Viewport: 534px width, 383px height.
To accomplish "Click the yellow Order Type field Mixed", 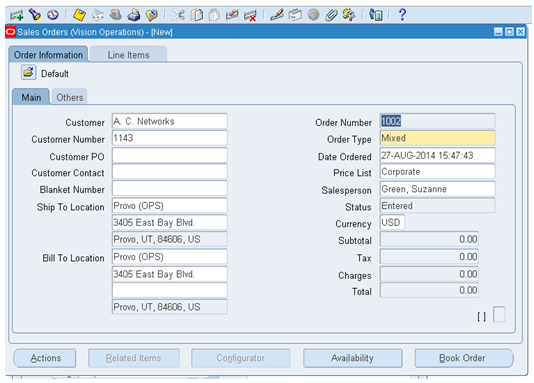I will (437, 138).
